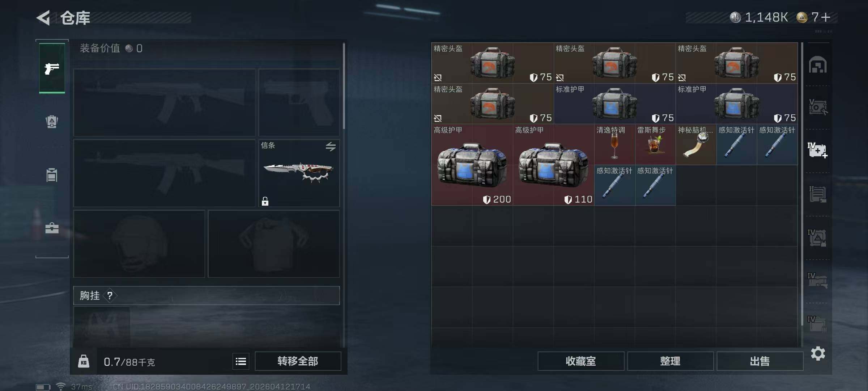This screenshot has width=868, height=391.
Task: Click the question mark next to 胸挂
Action: click(x=110, y=296)
